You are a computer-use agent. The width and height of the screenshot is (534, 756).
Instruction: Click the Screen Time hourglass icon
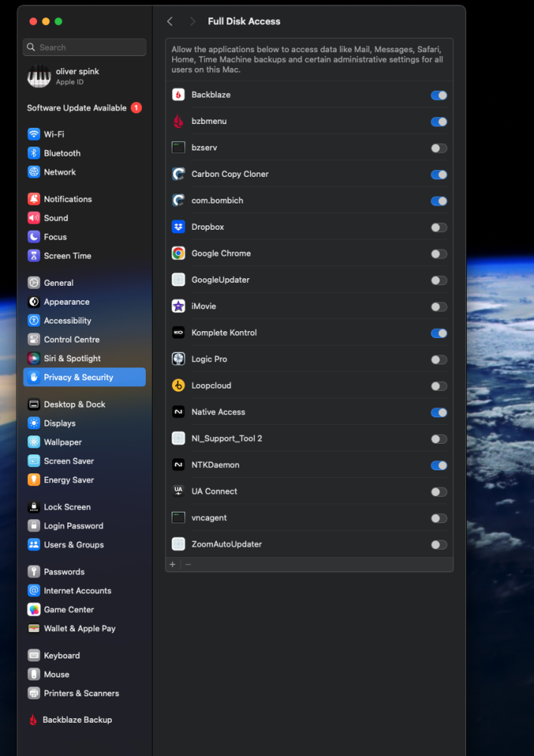click(34, 256)
